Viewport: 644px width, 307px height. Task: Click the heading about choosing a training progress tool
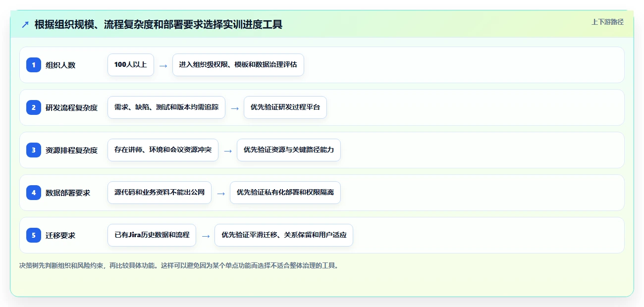159,25
